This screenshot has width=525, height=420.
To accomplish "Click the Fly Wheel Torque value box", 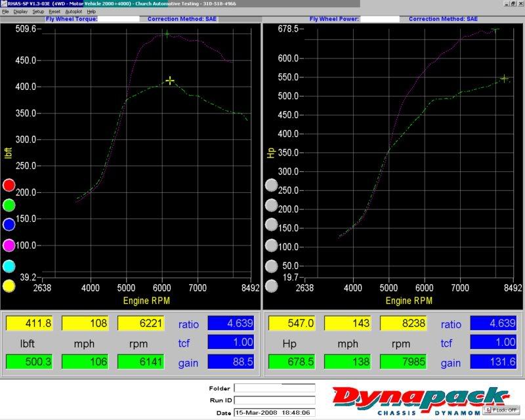I will 119,19.
